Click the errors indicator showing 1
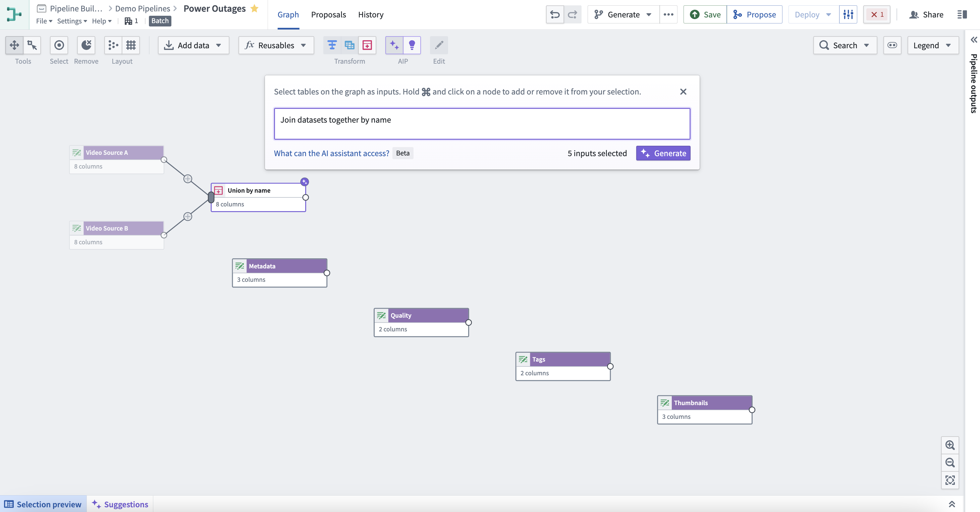 [877, 14]
